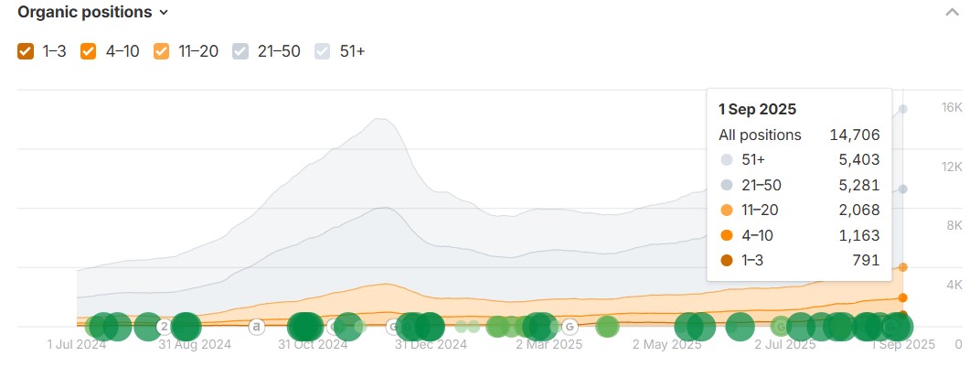Uncheck the 1–3 positions checkbox
Image resolution: width=980 pixels, height=367 pixels.
pos(26,51)
